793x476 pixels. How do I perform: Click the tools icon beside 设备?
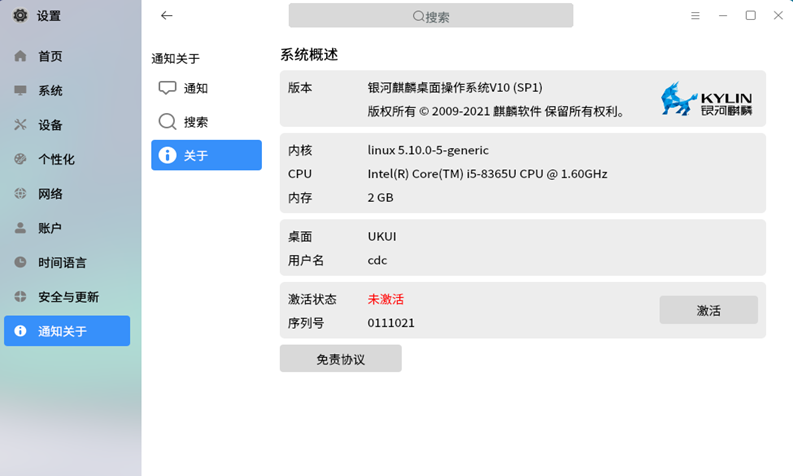pyautogui.click(x=20, y=124)
